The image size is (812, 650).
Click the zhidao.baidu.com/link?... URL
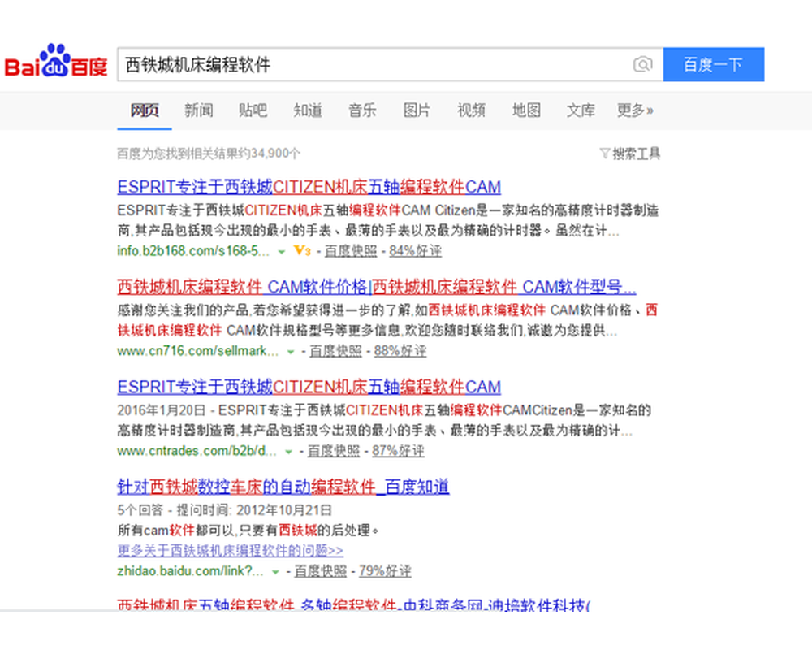coord(191,571)
